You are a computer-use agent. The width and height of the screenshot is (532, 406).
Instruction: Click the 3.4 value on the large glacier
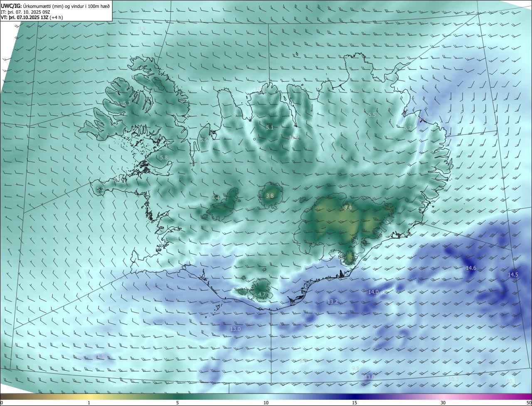coord(348,208)
